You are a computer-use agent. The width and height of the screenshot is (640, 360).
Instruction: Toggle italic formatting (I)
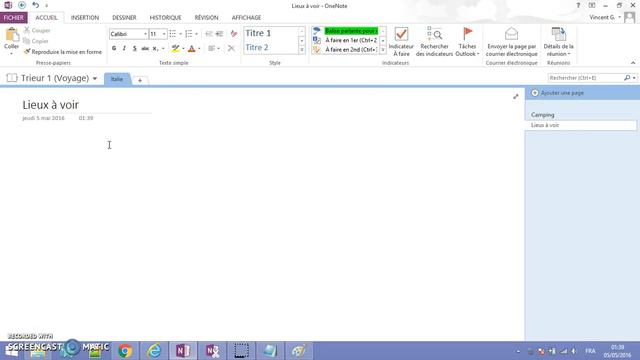(124, 48)
